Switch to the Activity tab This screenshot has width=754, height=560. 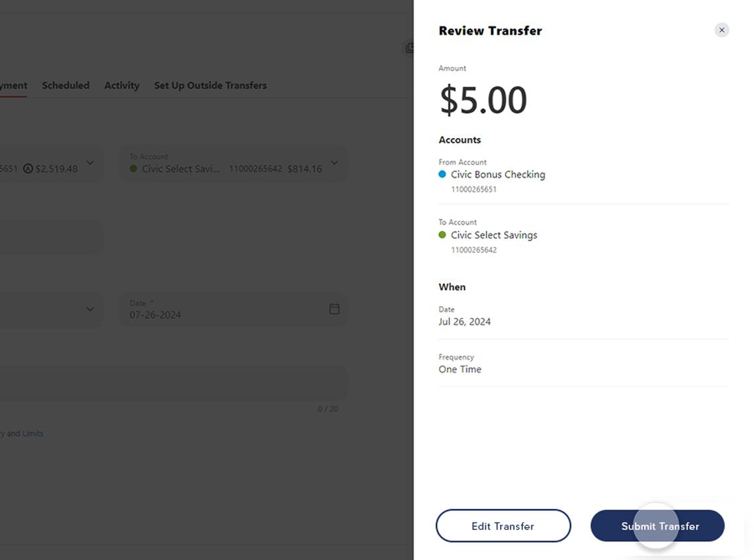point(121,86)
